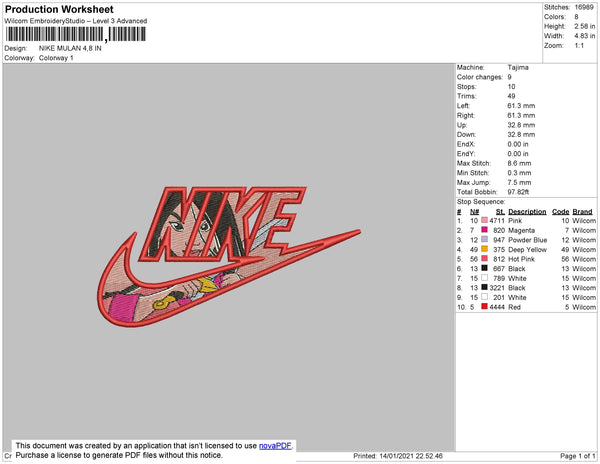
Task: Select the 'NIKE MULAN 4,8 IN' design name
Action: click(70, 48)
